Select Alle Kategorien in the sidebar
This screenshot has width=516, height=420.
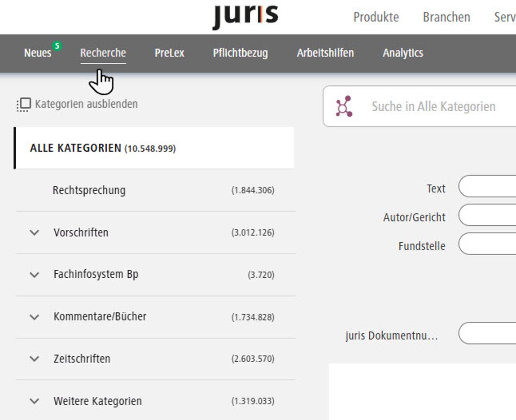tap(102, 148)
